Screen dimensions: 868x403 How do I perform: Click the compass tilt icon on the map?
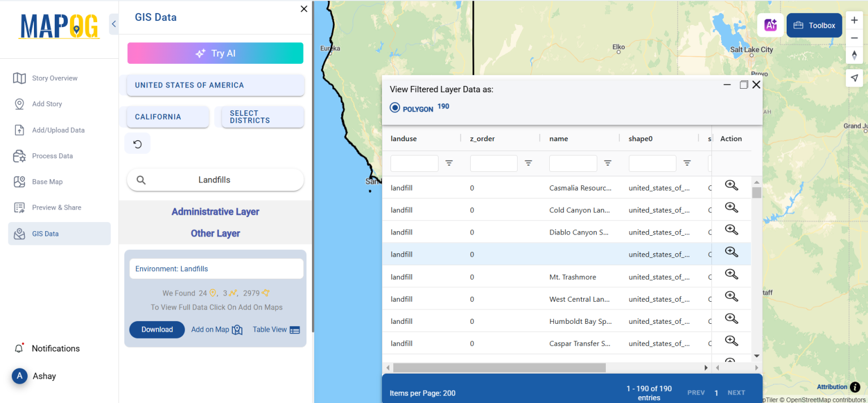(854, 55)
